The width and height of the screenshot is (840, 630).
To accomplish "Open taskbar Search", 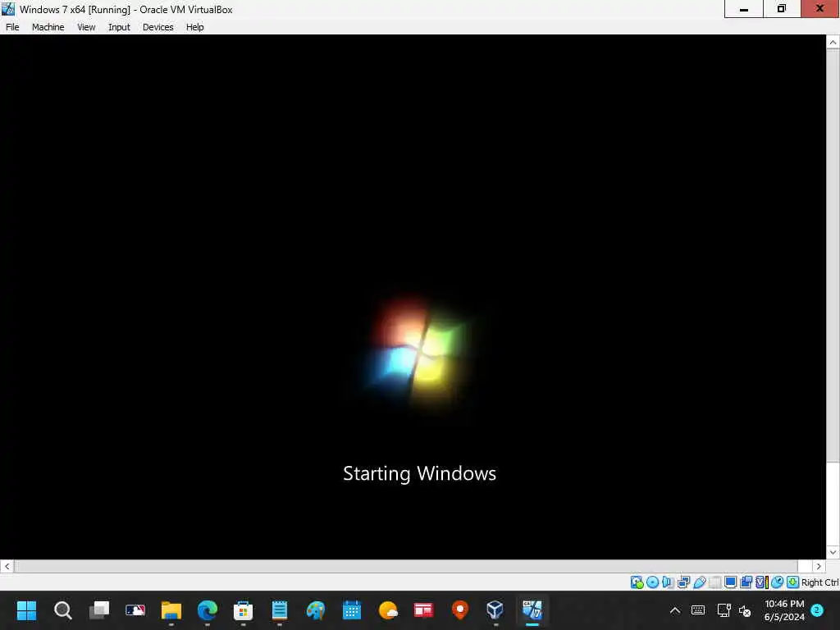I will (x=62, y=610).
